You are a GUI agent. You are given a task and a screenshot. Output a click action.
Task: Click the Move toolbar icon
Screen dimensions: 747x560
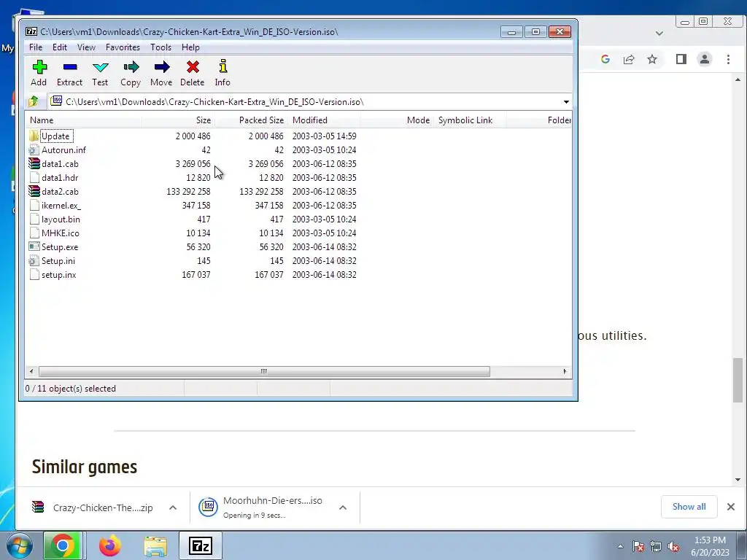(162, 67)
